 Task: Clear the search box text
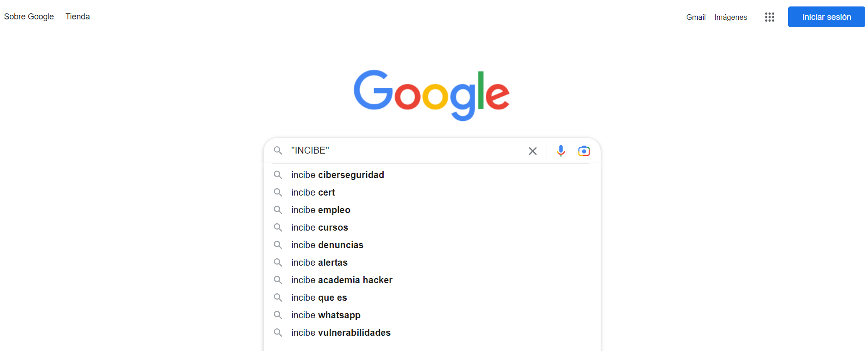pyautogui.click(x=532, y=151)
